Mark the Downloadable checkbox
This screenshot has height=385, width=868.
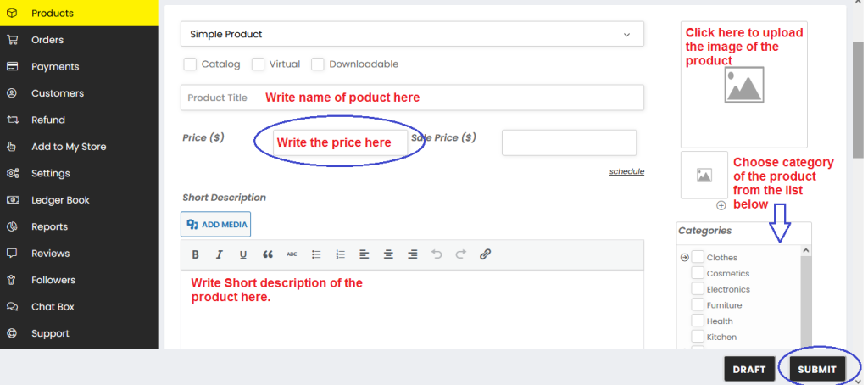coord(317,64)
